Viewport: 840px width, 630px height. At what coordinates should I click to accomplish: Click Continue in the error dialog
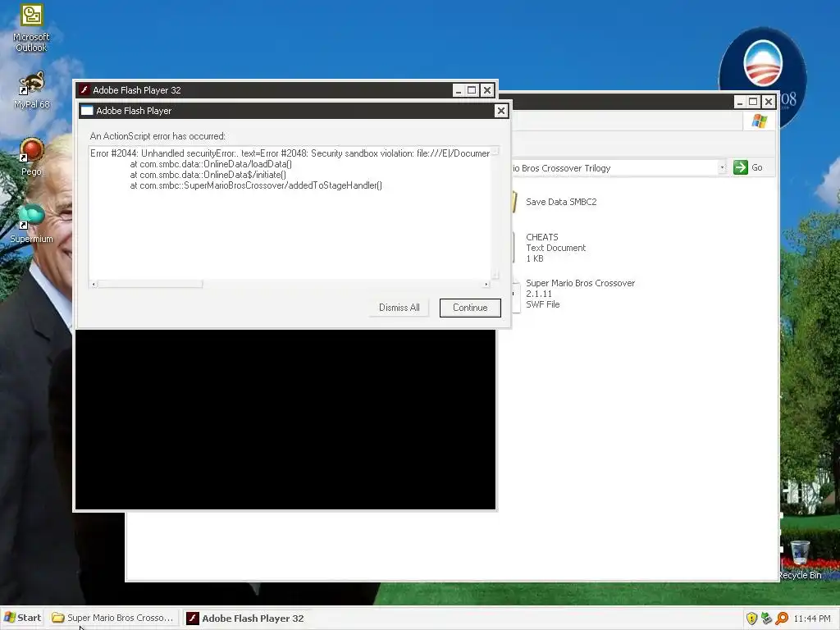pyautogui.click(x=470, y=308)
